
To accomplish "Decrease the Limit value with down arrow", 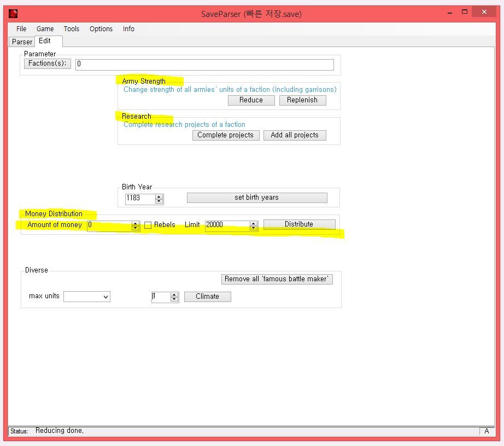I will pyautogui.click(x=254, y=228).
